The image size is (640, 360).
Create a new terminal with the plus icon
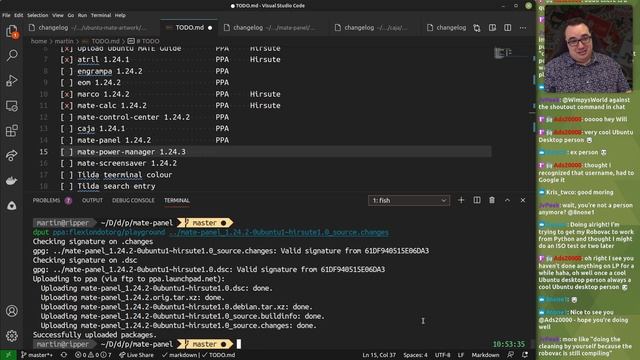pos(461,200)
